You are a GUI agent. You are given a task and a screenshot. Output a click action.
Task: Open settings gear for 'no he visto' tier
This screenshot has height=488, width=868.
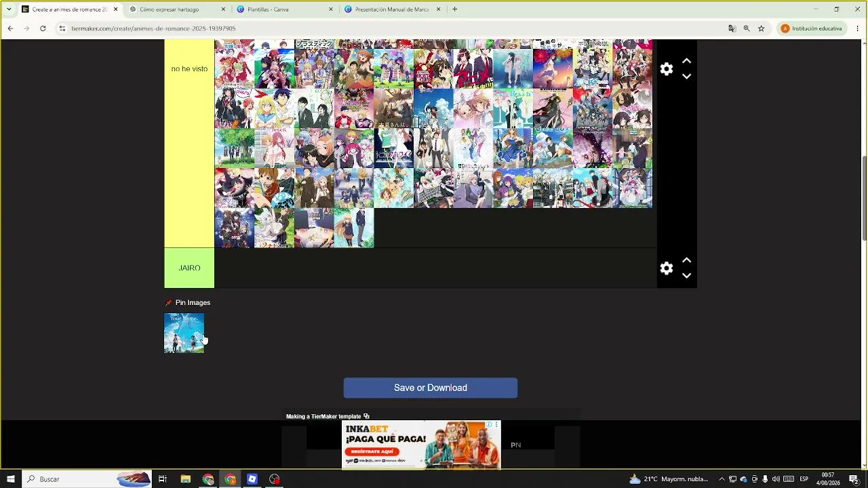667,69
